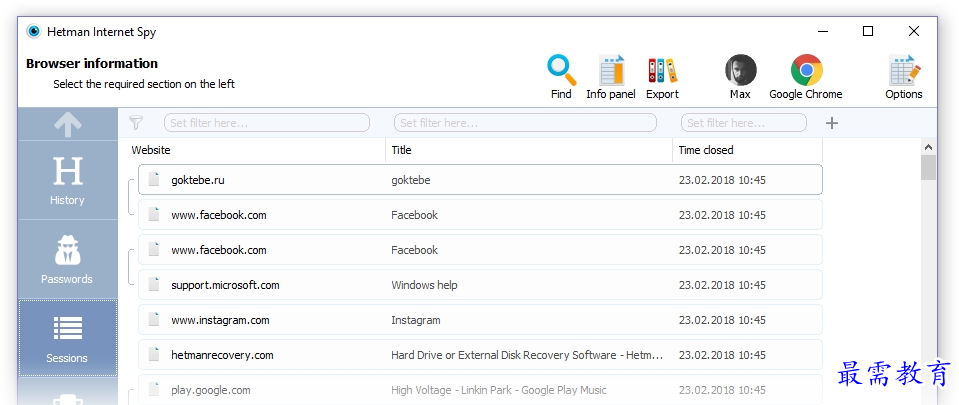Focus the Title filter field
Screen dimensions: 959x405
[x=525, y=122]
